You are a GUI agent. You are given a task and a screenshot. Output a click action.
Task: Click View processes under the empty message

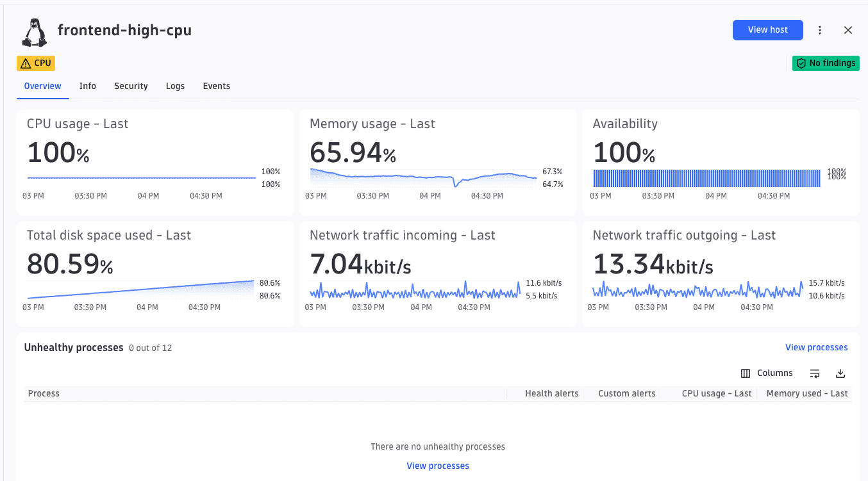pyautogui.click(x=438, y=466)
